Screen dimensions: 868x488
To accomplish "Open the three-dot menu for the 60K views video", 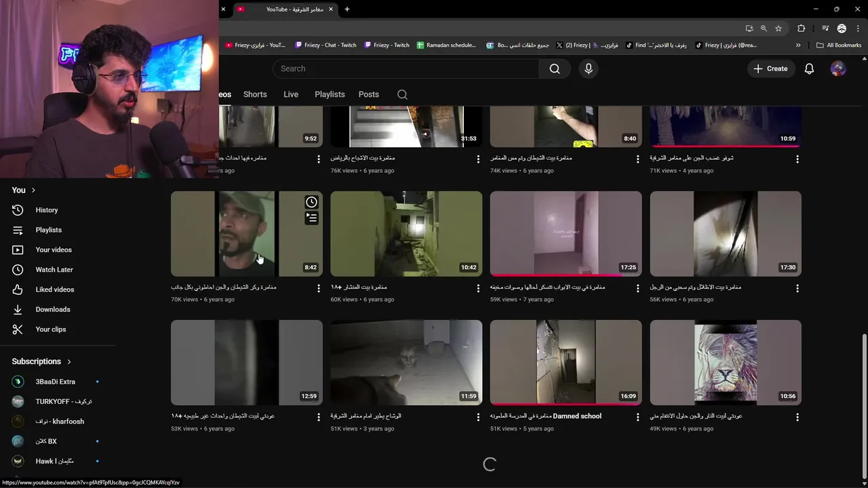I will point(478,288).
